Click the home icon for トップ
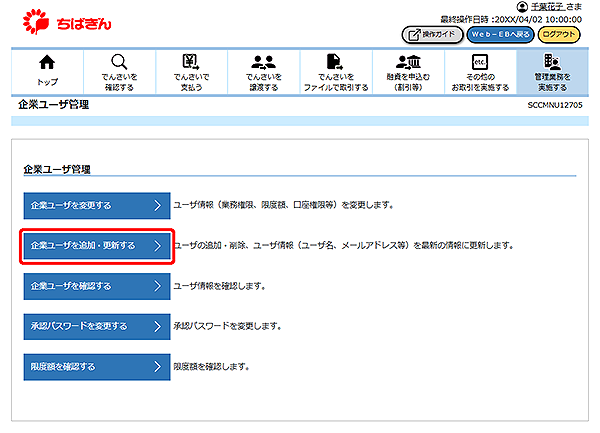 click(x=47, y=62)
